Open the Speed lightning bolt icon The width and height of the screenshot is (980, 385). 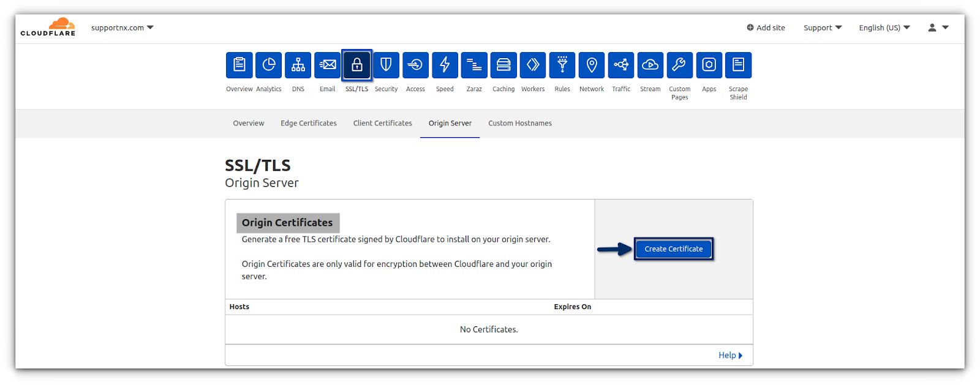point(445,65)
